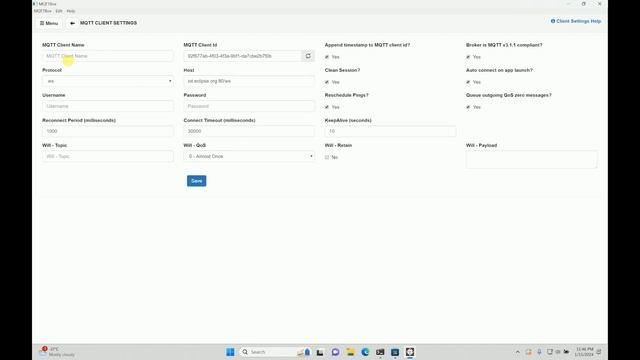Open the Menu hamburger button

click(x=49, y=23)
